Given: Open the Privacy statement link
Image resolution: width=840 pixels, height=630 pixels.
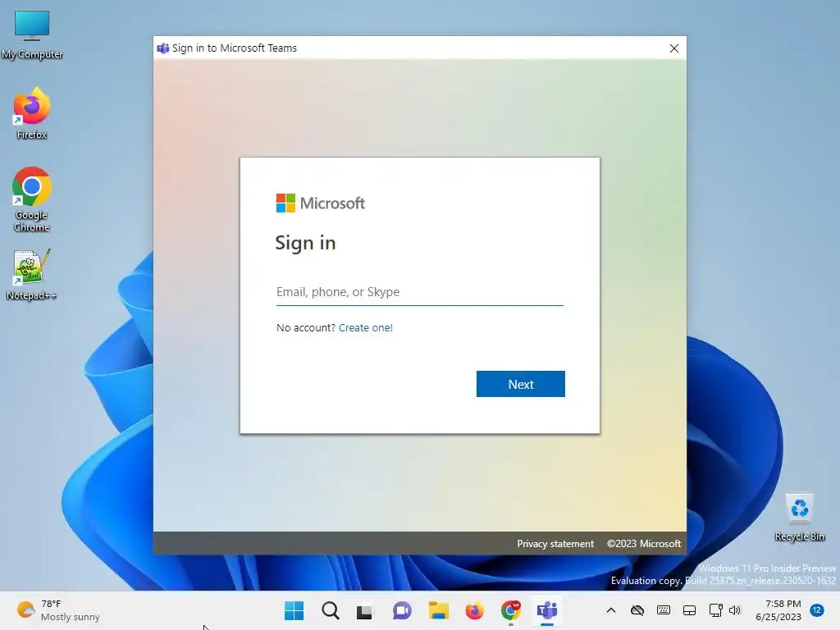Looking at the screenshot, I should [555, 543].
